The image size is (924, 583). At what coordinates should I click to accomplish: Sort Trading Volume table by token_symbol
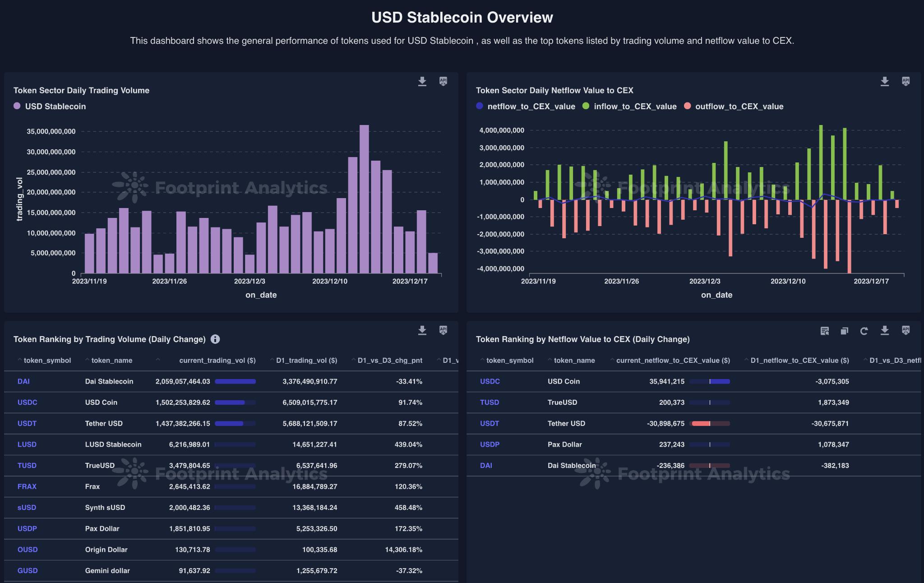[x=47, y=361]
